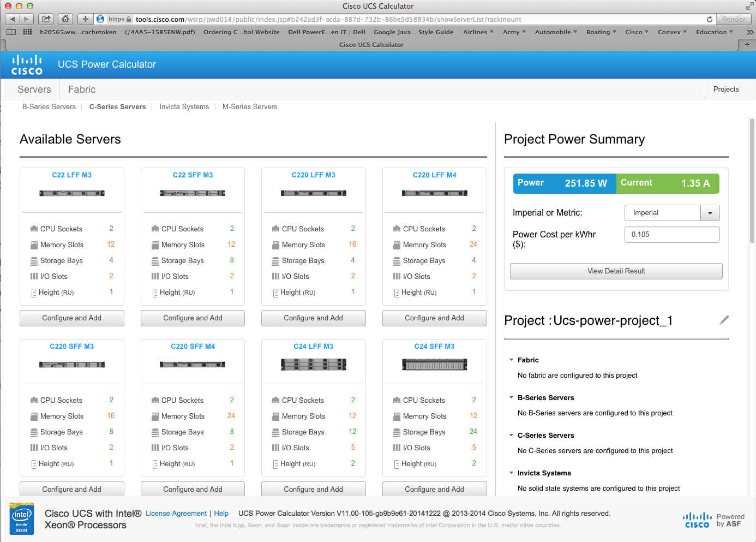Click the Cisco logo in header
The height and width of the screenshot is (542, 756).
click(27, 65)
